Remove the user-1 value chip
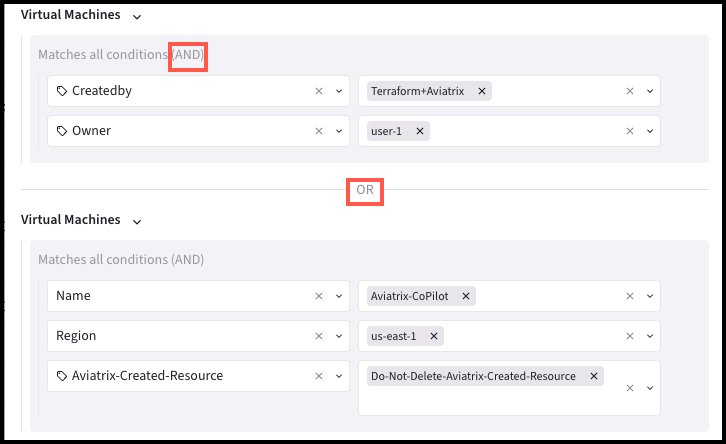The width and height of the screenshot is (726, 444). pyautogui.click(x=420, y=131)
